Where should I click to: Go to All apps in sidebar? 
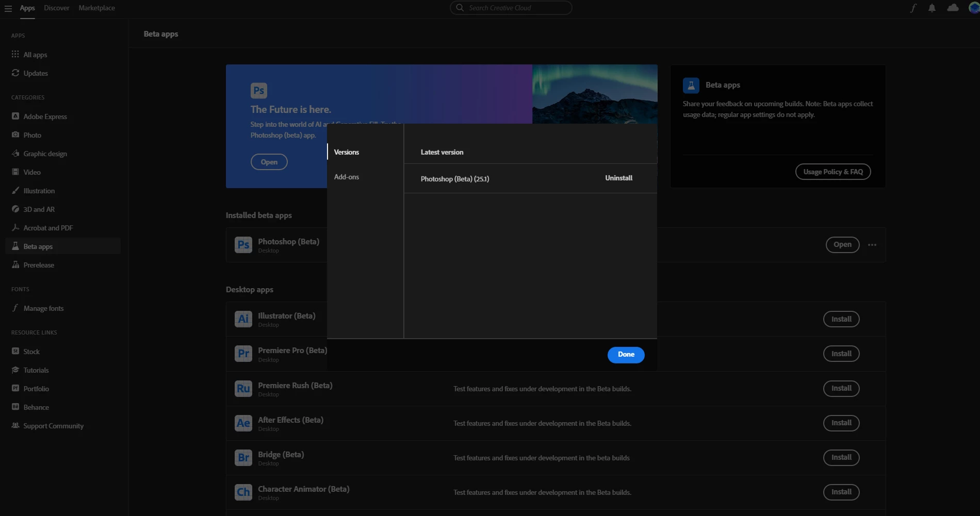tap(63, 55)
